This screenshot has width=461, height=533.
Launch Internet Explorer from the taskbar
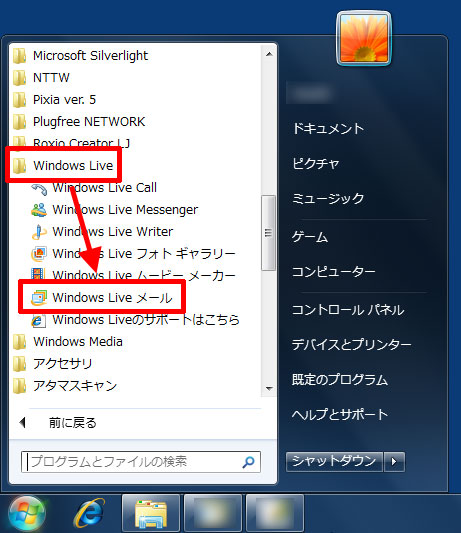tap(89, 513)
